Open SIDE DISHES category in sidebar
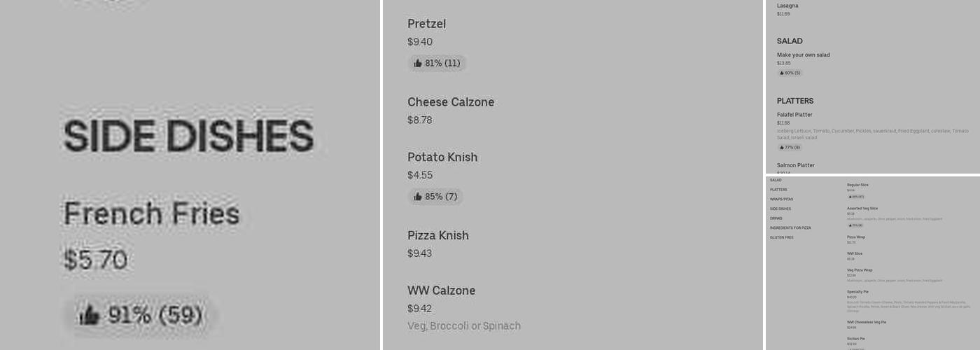Viewport: 980px width, 350px height. click(780, 209)
